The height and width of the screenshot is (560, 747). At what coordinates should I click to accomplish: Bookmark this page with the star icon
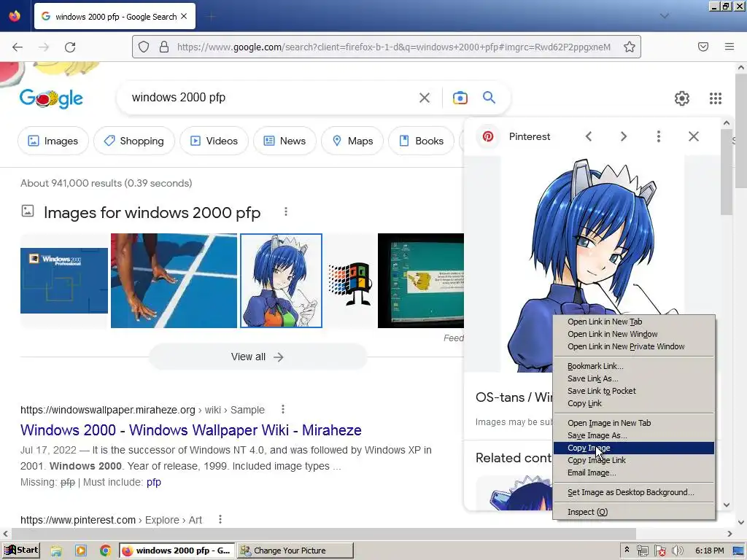pyautogui.click(x=630, y=47)
